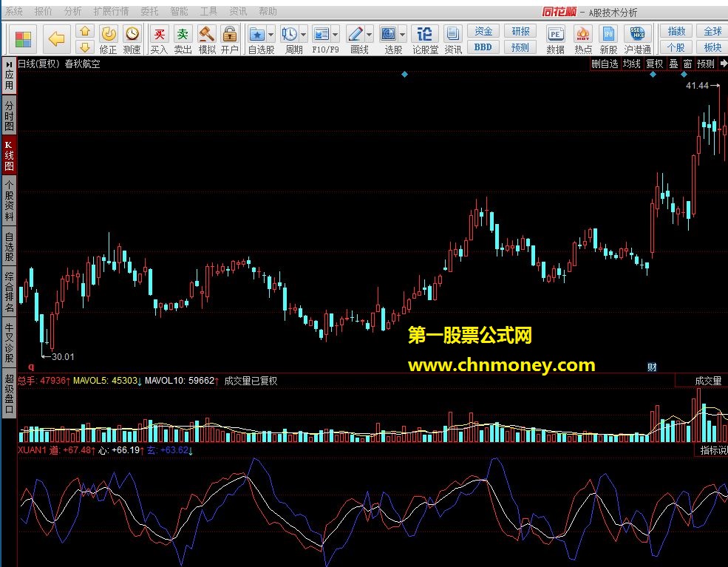Click the 全球 global button
The width and height of the screenshot is (728, 567).
tap(712, 31)
